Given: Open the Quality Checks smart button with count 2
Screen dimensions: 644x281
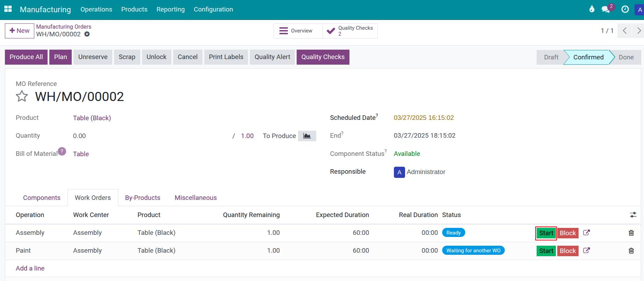Looking at the screenshot, I should tap(350, 31).
